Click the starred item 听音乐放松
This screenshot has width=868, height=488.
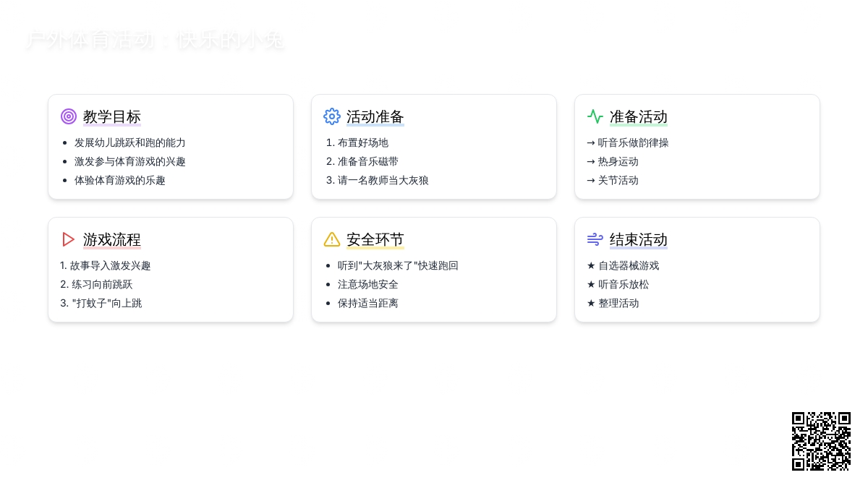pos(618,285)
